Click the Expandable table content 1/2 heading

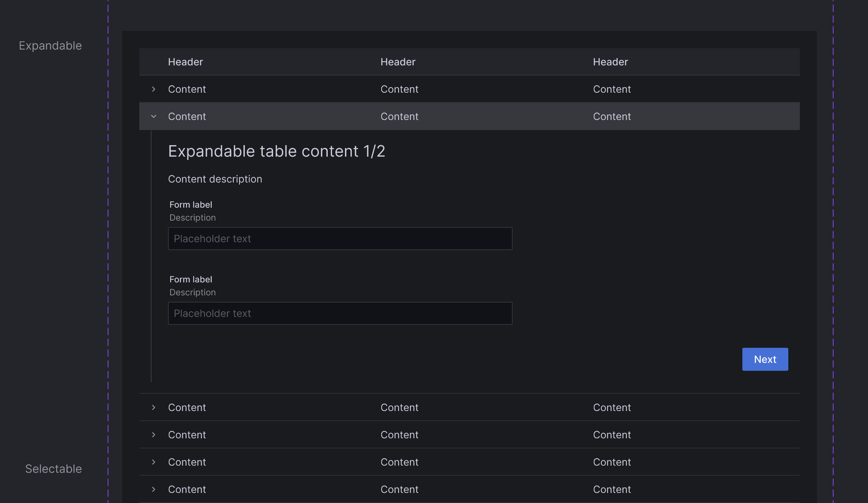point(276,151)
